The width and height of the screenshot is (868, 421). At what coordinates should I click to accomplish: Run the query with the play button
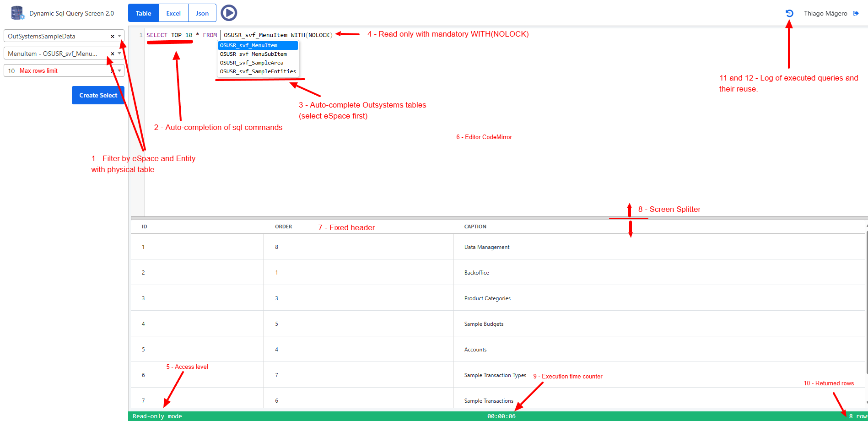pyautogui.click(x=229, y=13)
